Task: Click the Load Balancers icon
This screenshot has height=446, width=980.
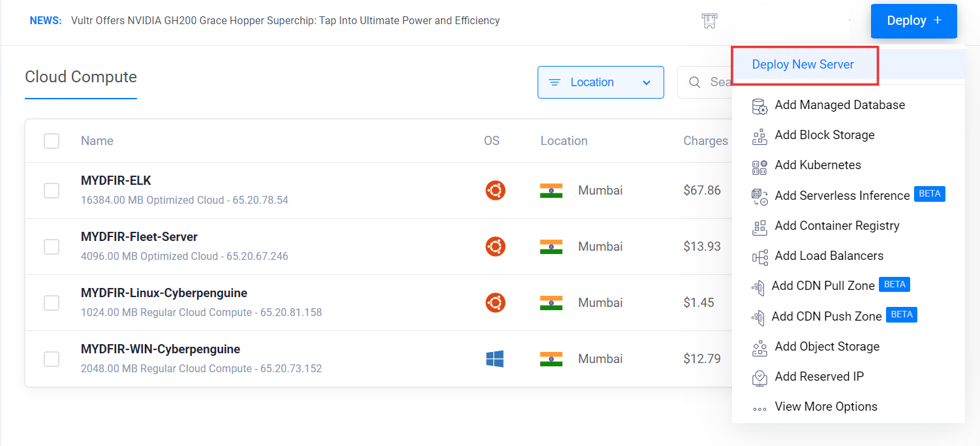Action: point(759,257)
